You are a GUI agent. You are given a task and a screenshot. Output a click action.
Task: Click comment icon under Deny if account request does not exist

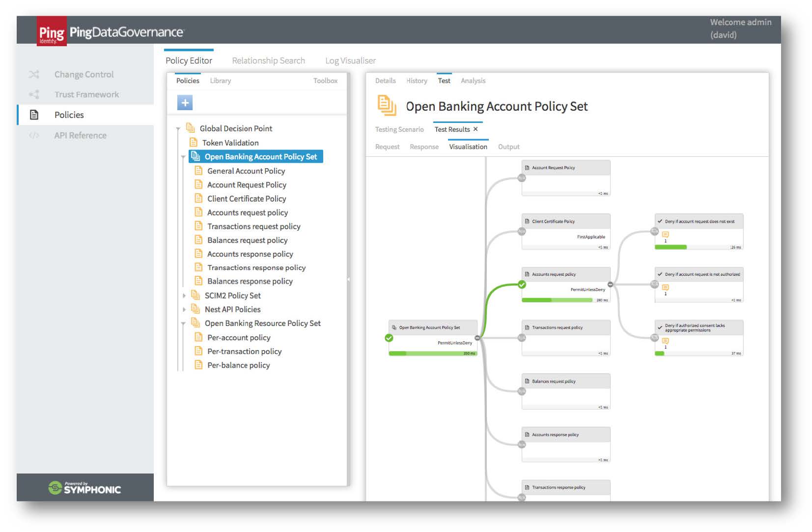(666, 235)
